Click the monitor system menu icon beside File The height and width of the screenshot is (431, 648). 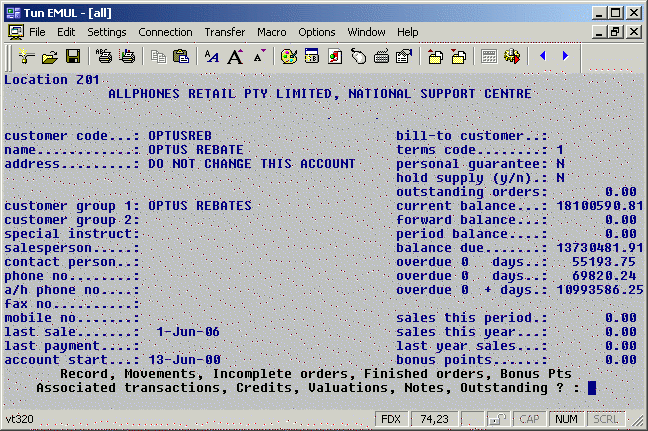16,32
